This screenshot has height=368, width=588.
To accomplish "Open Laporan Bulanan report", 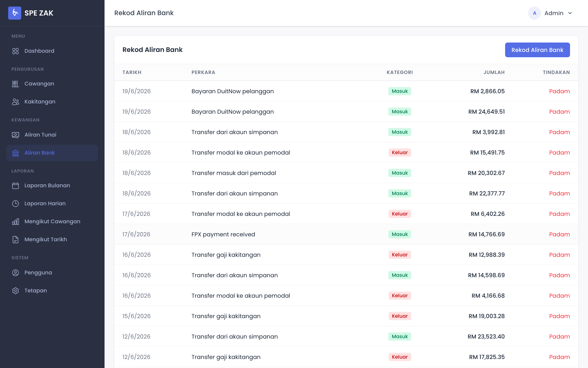I will [52, 185].
